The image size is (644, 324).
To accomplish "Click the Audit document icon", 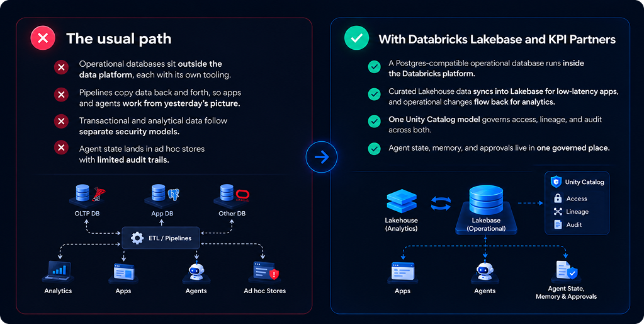I will click(x=558, y=224).
